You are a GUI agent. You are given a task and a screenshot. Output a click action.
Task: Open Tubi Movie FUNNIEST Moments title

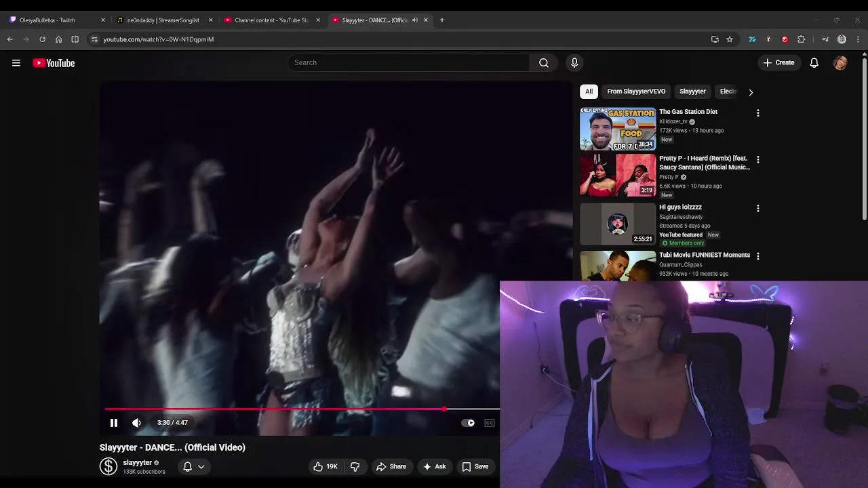click(705, 256)
